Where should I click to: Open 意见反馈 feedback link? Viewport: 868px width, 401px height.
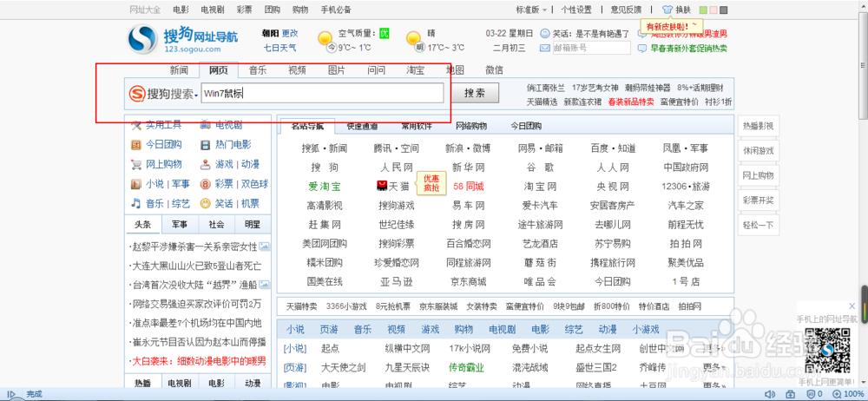(x=626, y=10)
